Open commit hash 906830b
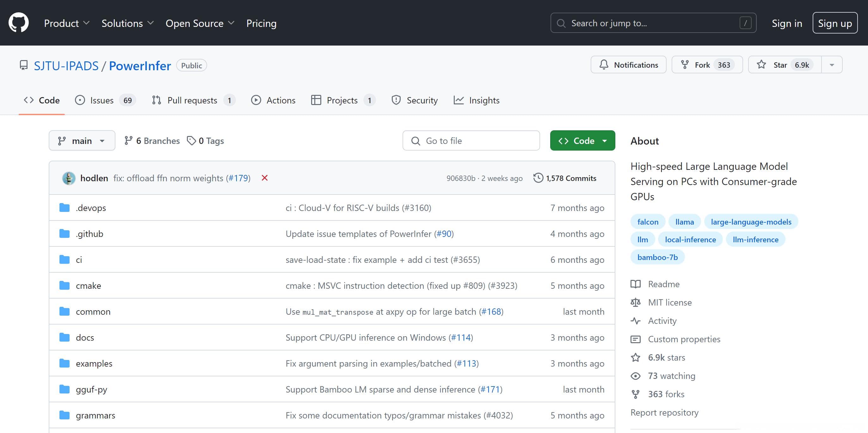The height and width of the screenshot is (433, 868). click(x=461, y=178)
